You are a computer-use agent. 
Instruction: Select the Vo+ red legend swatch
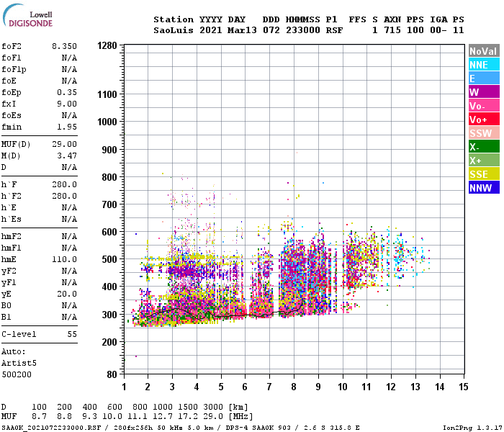(484, 120)
